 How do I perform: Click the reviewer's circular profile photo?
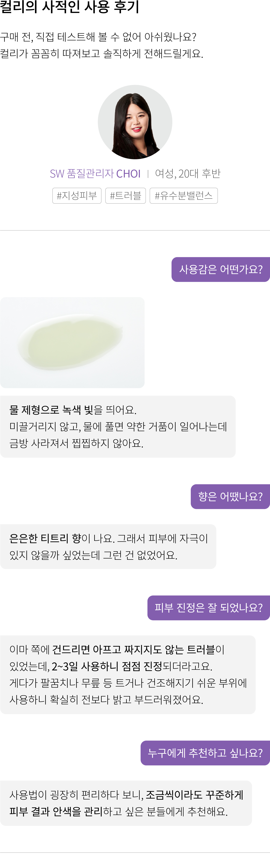[135, 122]
